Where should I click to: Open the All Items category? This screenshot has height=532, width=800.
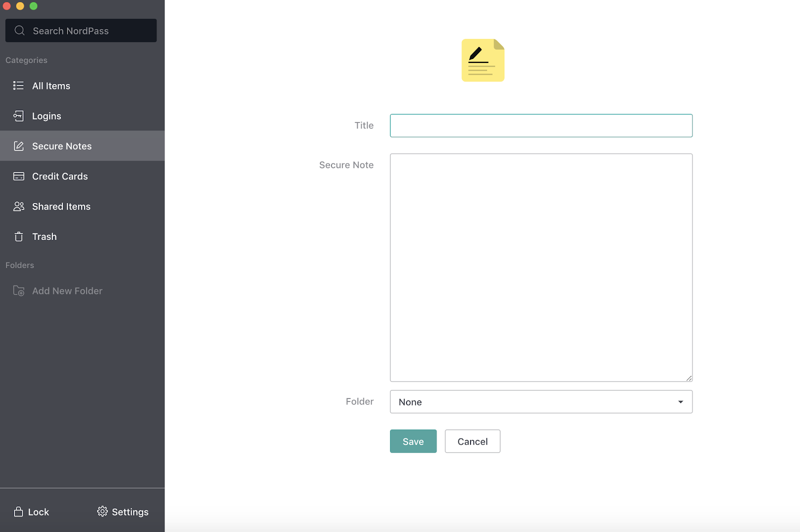pos(82,85)
